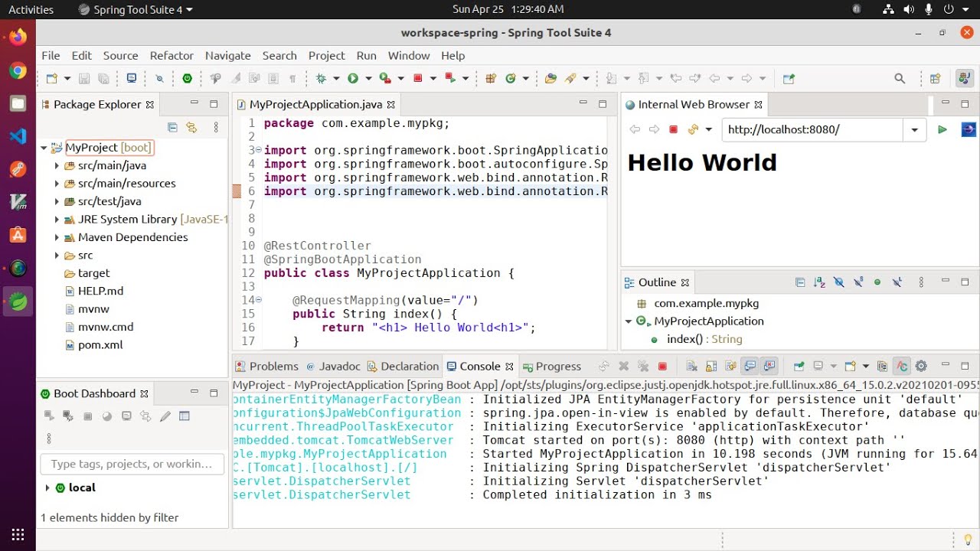Open the Refactor menu
Image resolution: width=980 pixels, height=551 pixels.
coord(171,55)
